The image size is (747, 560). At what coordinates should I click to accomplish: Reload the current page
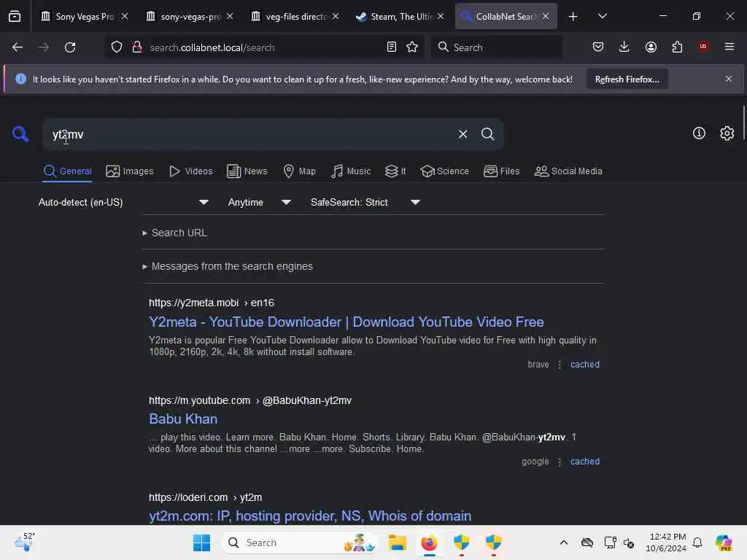coord(70,47)
